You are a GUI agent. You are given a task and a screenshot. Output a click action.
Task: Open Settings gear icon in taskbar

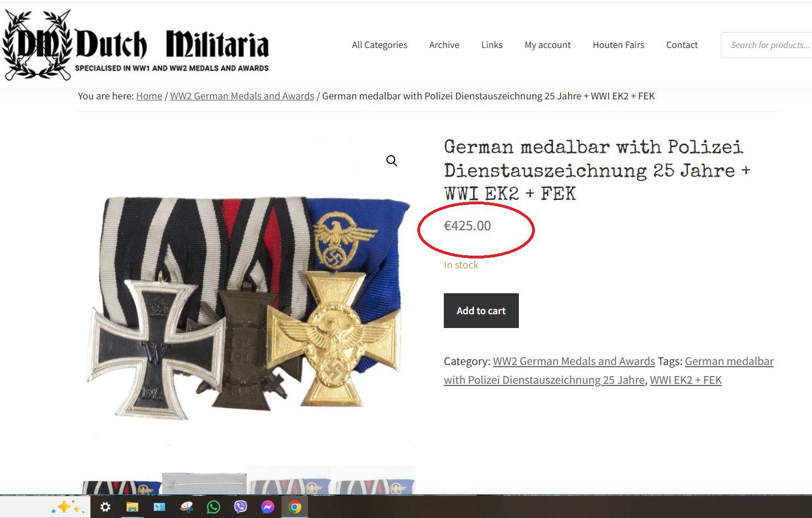[105, 507]
